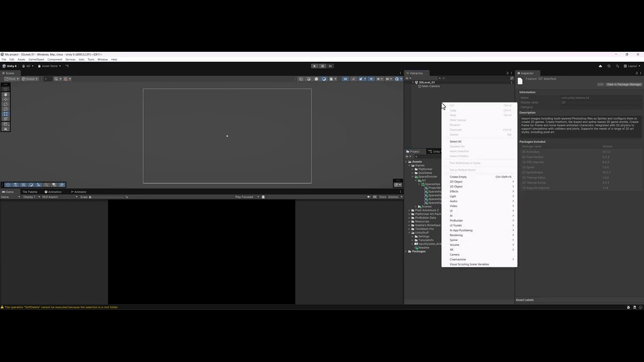Expand the Platformer folder in Project
Viewport: 644px width, 362px height.
[413, 169]
